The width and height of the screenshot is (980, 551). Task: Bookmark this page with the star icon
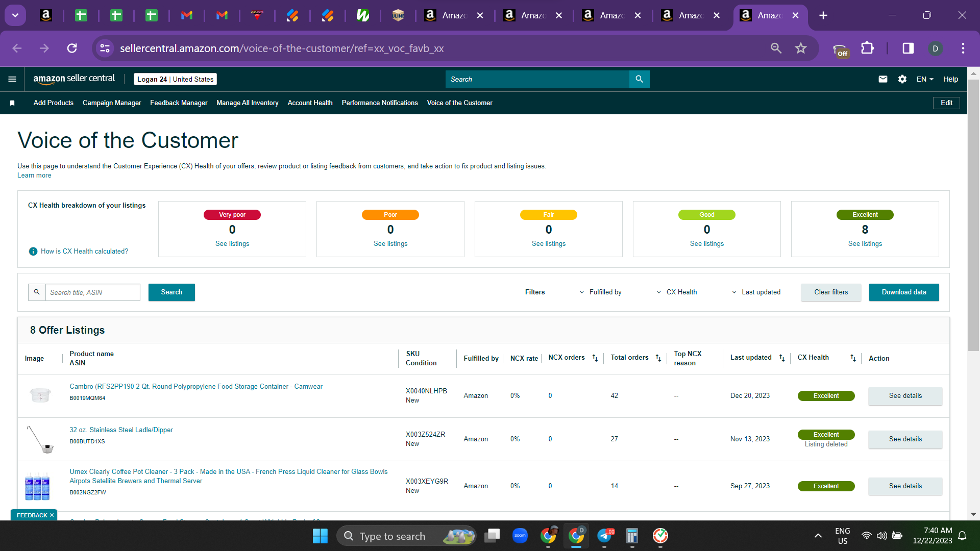[x=801, y=48]
